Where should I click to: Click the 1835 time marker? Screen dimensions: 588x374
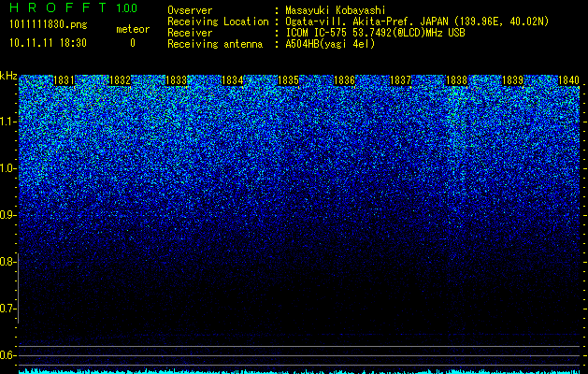click(288, 80)
